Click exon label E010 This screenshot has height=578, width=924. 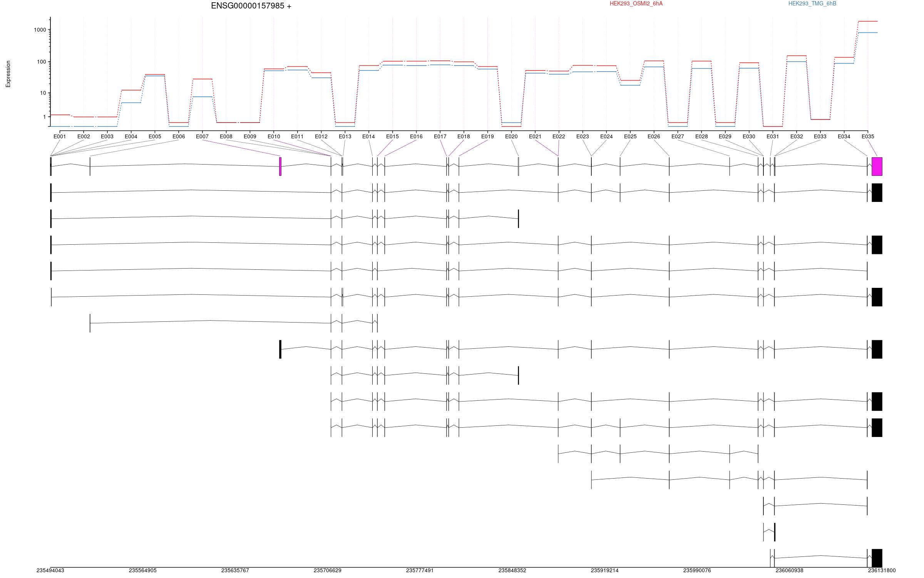pos(274,136)
